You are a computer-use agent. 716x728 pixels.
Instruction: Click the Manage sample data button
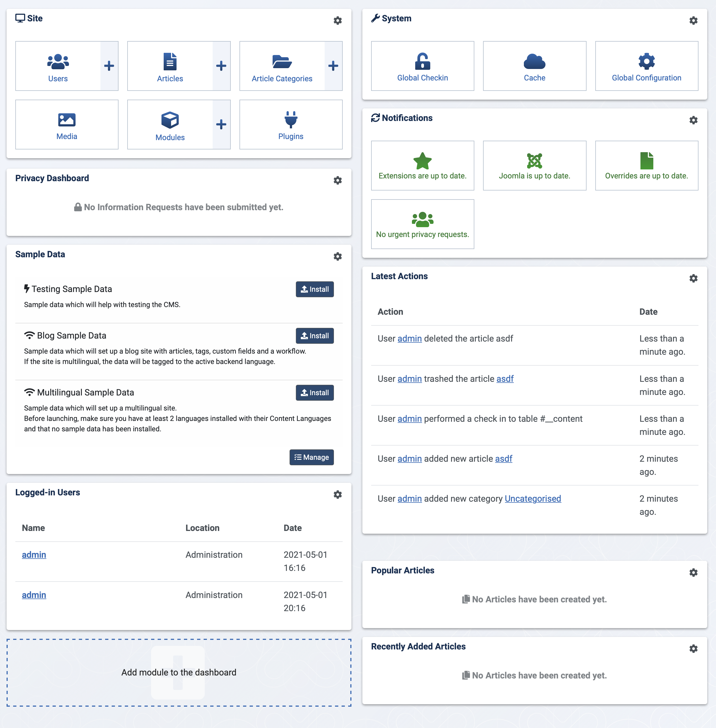coord(311,457)
